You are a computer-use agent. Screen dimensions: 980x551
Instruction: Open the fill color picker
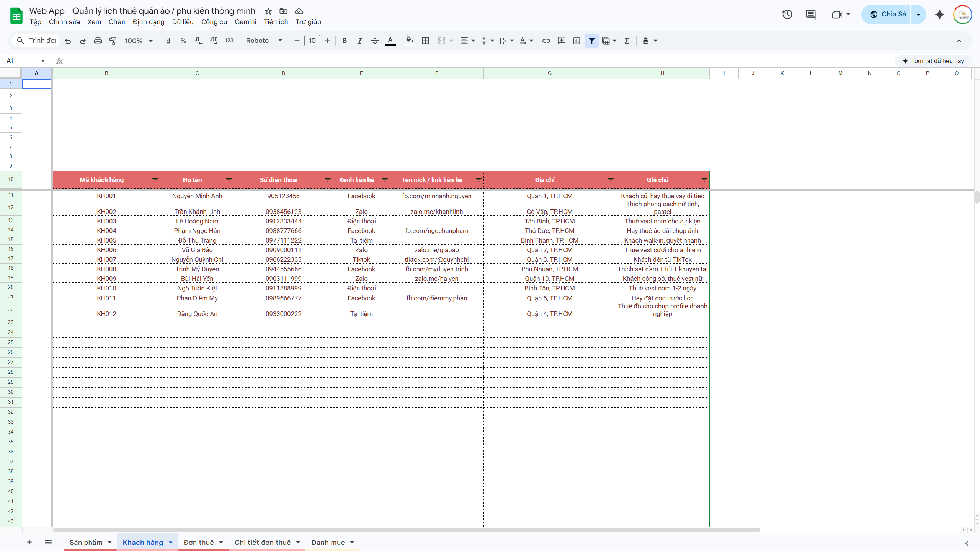[x=409, y=41]
